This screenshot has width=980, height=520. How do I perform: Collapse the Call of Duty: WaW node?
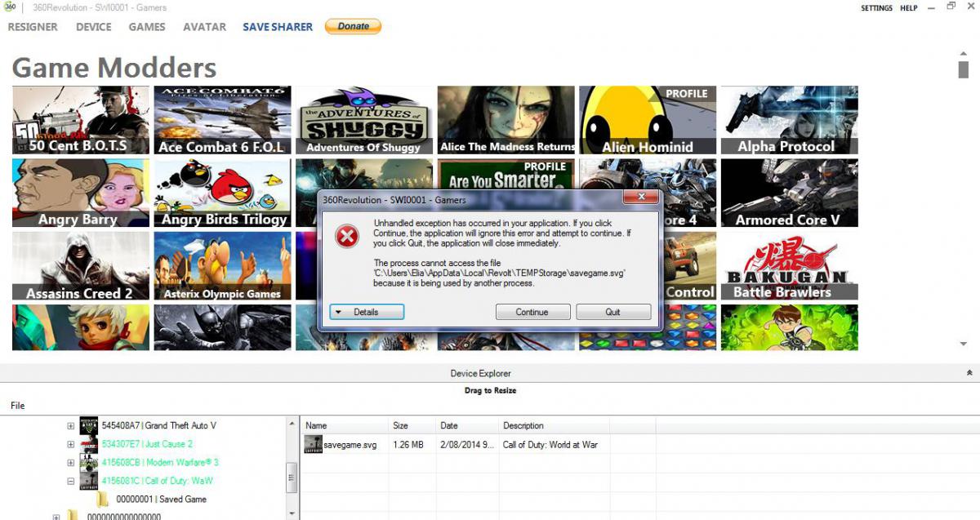click(x=71, y=481)
